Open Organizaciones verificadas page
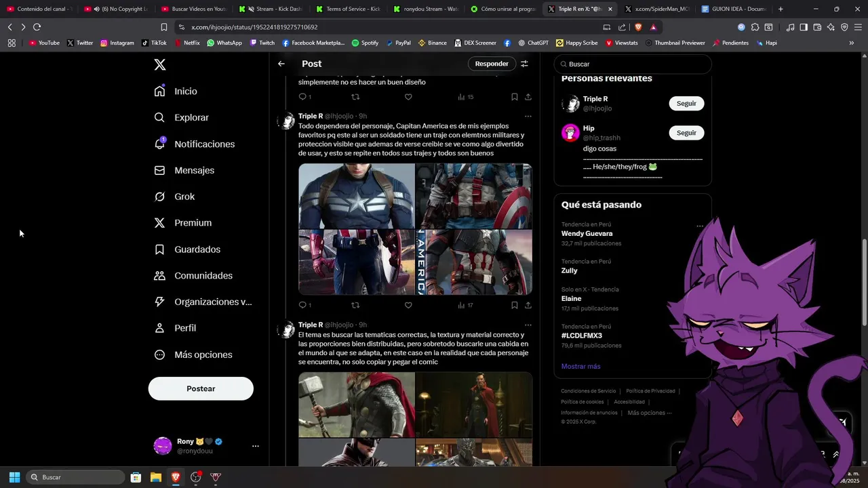868x488 pixels. pos(203,302)
